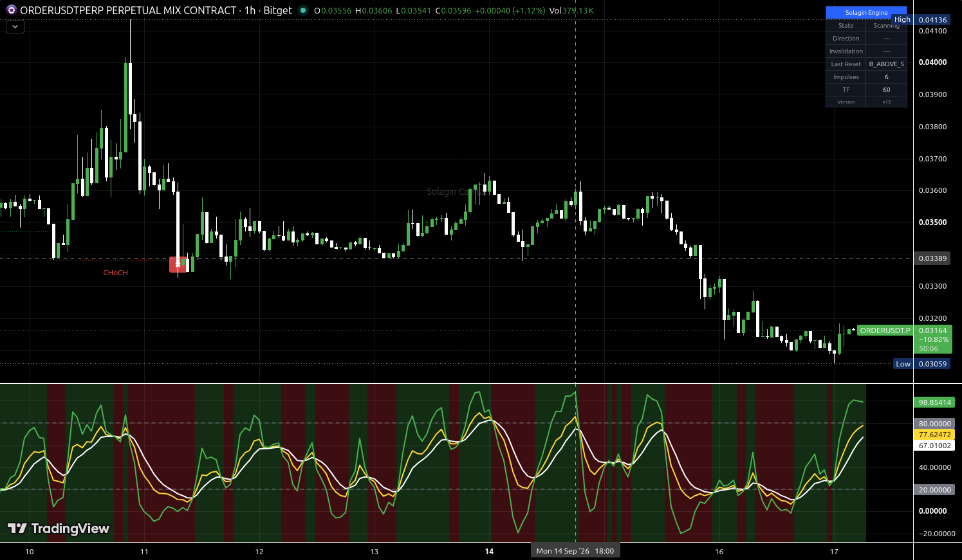Viewport: 962px width, 560px height.
Task: Click the CHoCH text label
Action: pos(116,273)
